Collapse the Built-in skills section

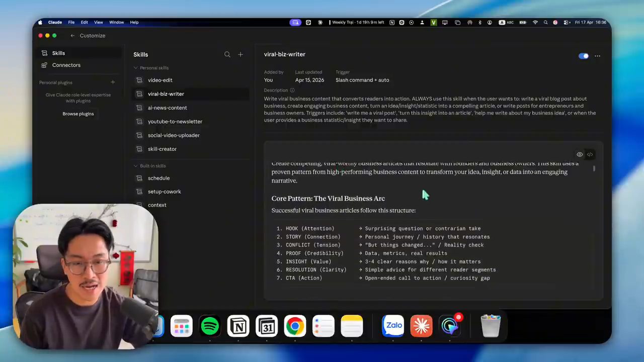[135, 166]
